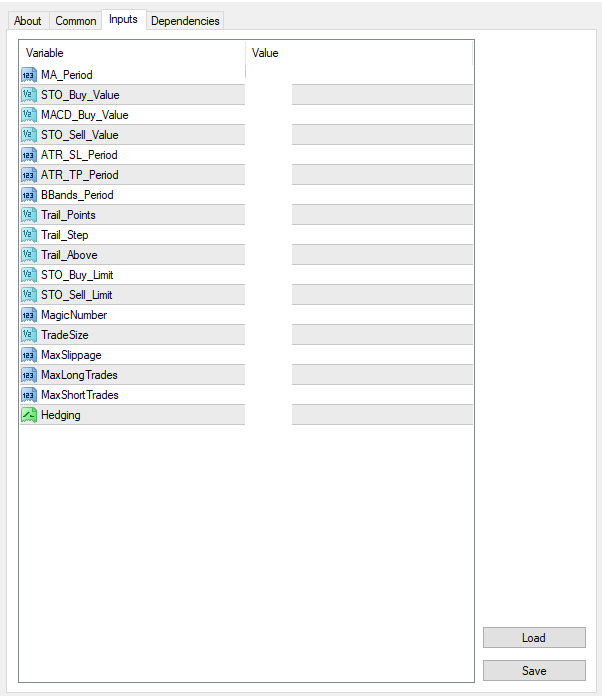
Task: Click the double-type icon beside STO_Sell_Limit
Action: click(x=29, y=295)
